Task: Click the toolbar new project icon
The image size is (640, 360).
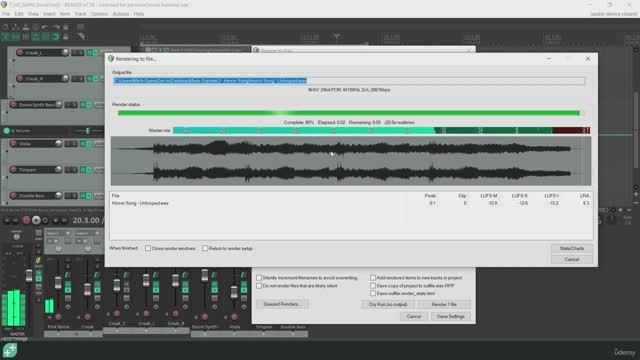Action: (x=6, y=27)
